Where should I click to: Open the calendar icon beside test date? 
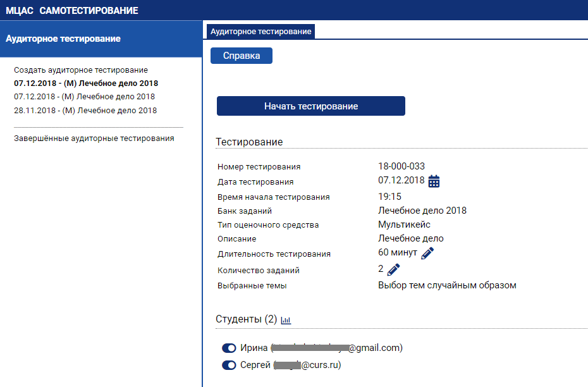tap(434, 181)
